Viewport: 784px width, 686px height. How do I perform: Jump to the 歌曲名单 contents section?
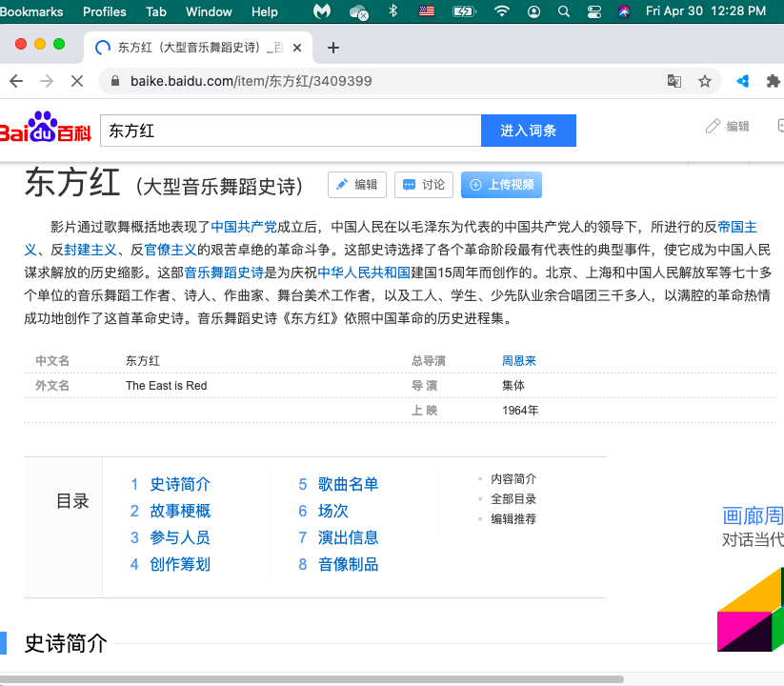[x=348, y=484]
